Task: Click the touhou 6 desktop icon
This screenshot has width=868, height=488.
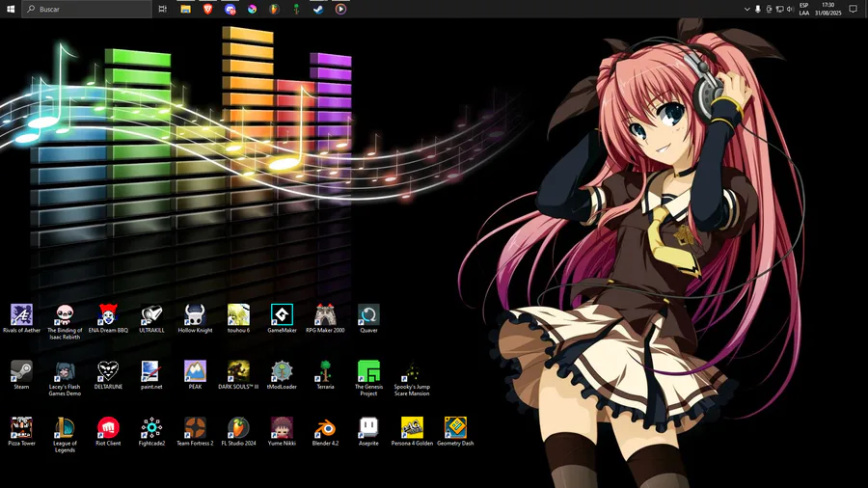Action: click(238, 314)
